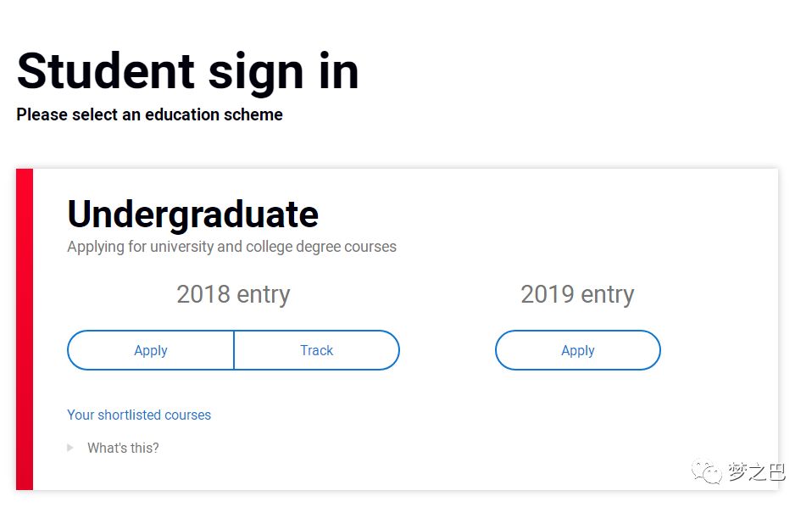Click Apply under 2019 entry
The image size is (812, 507).
(578, 351)
